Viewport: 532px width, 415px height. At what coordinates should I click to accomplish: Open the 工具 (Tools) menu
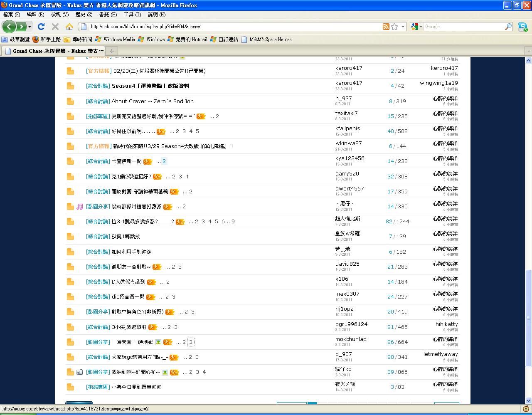coord(131,15)
